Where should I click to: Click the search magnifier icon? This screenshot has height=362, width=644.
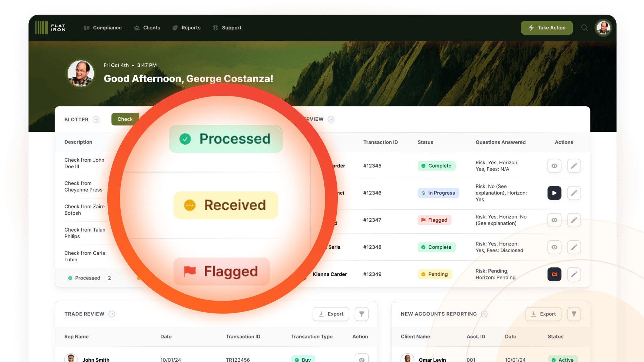(584, 28)
